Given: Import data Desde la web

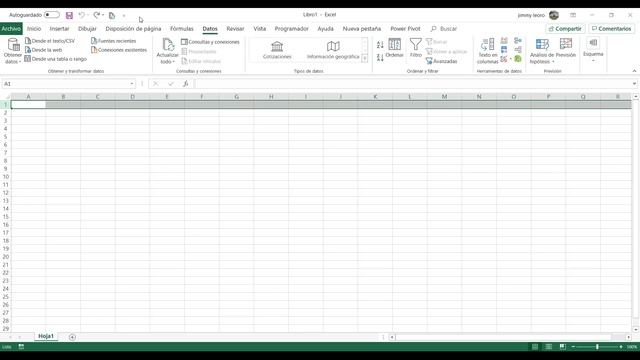Looking at the screenshot, I should coord(43,50).
